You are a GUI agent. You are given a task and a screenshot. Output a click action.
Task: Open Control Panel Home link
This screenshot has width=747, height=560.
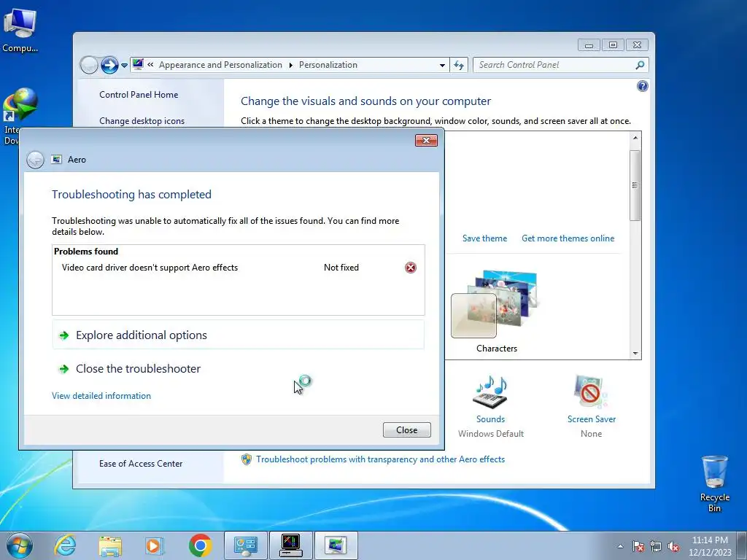click(139, 94)
